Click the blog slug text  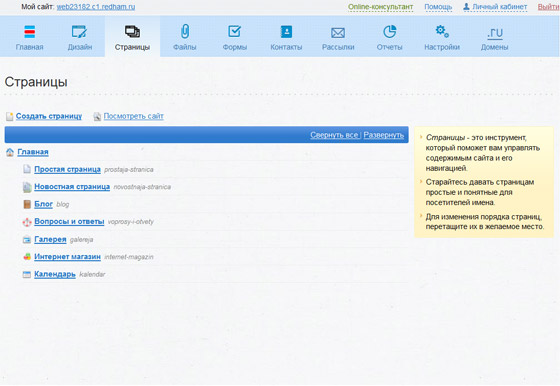[62, 205]
